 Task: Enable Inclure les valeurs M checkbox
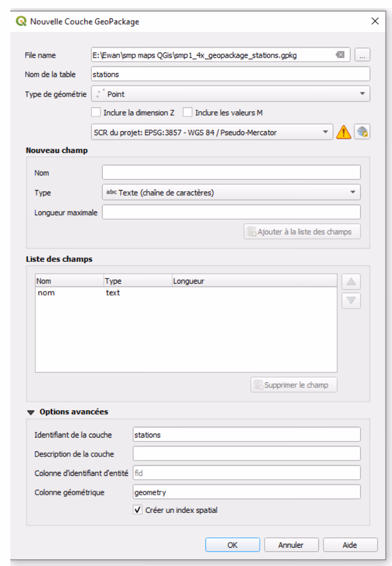(x=188, y=113)
